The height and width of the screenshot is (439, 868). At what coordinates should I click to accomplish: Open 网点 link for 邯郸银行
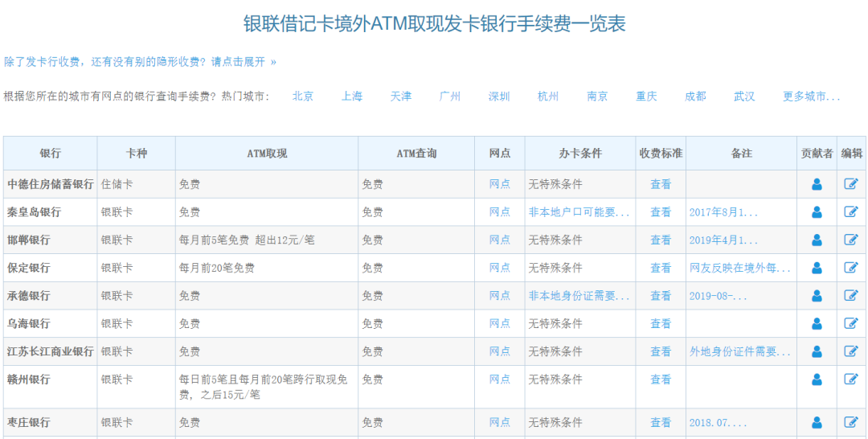tap(499, 240)
